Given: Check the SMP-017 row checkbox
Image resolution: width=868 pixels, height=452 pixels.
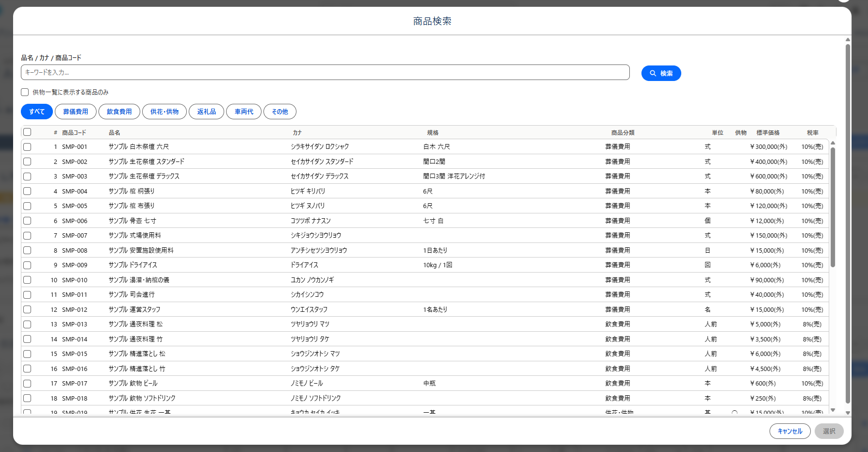Looking at the screenshot, I should (27, 384).
